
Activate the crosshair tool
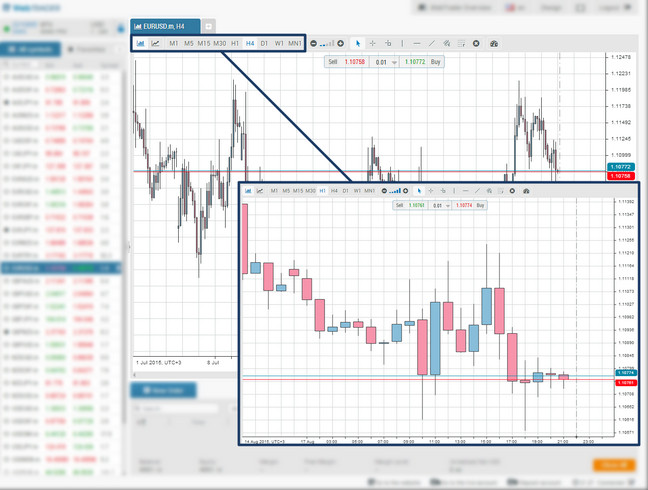point(373,44)
